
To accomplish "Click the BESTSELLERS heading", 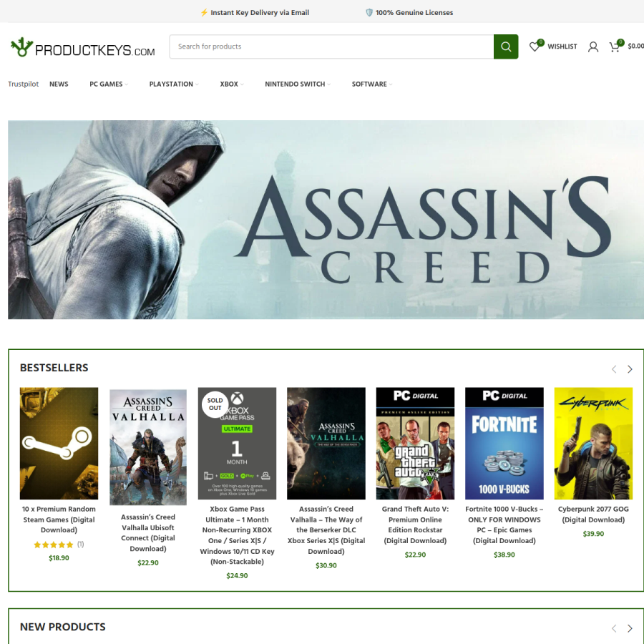I will tap(54, 368).
